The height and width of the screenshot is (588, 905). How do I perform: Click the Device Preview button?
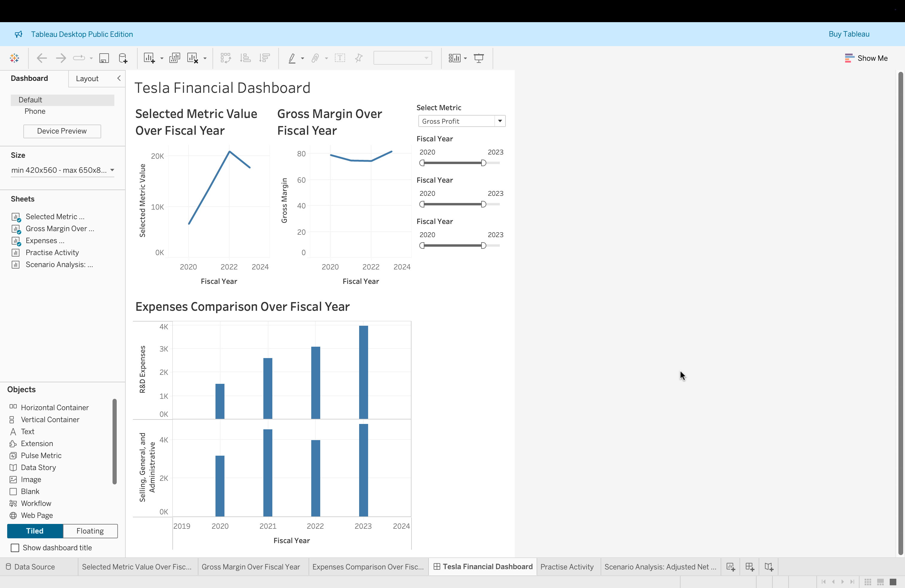pos(62,131)
